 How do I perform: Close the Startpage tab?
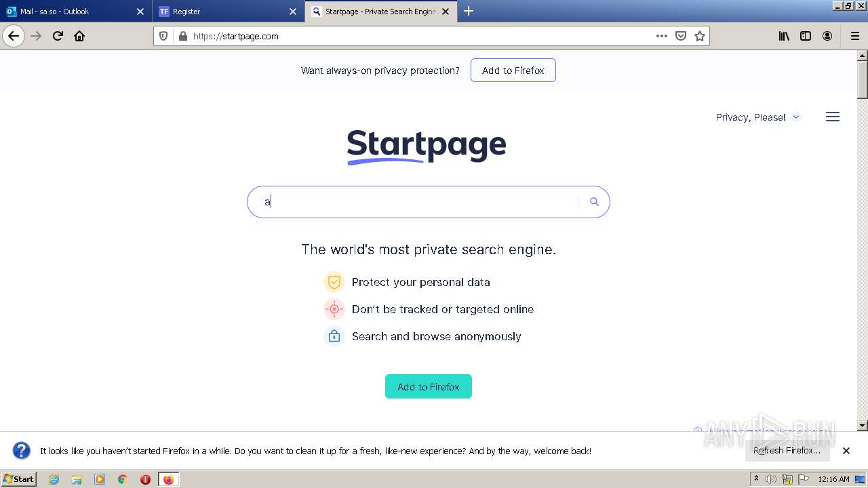click(x=446, y=12)
